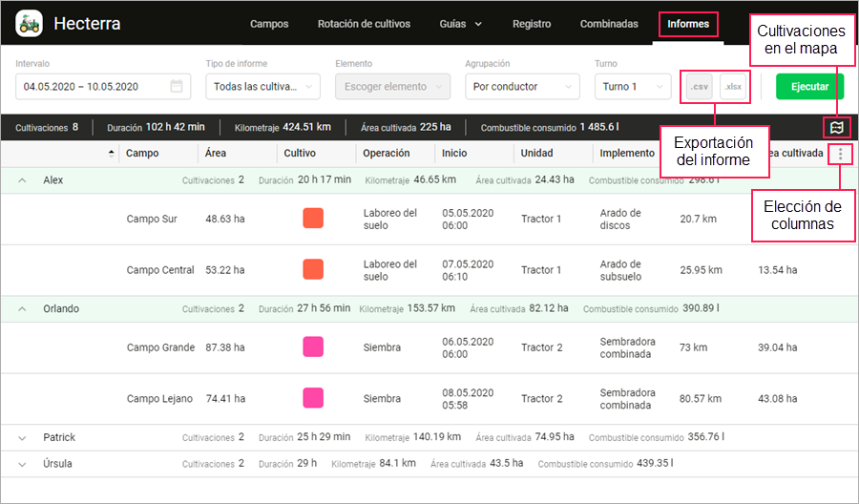Open the Tipo de informe dropdown
This screenshot has height=504, width=859.
[x=263, y=87]
